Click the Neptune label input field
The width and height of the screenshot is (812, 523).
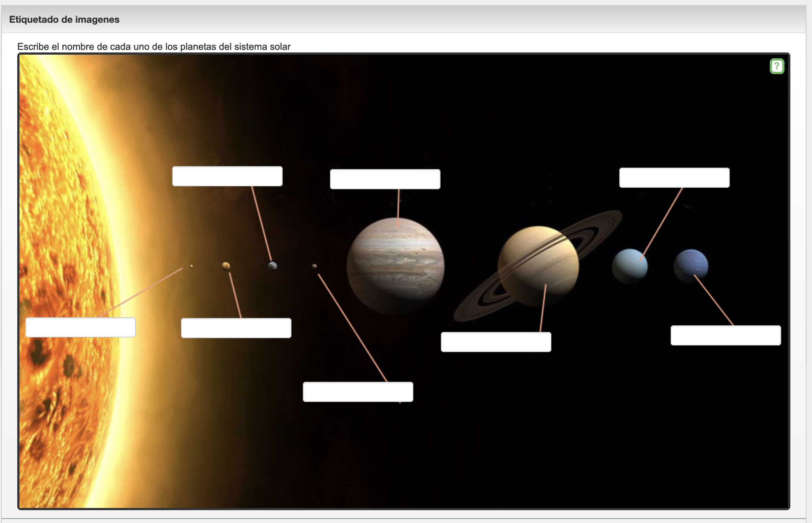click(x=725, y=335)
